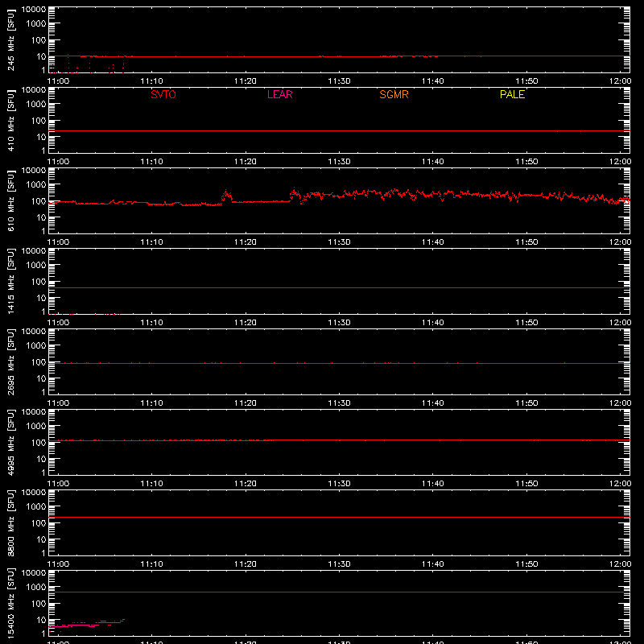Screen dimensions: 644x644
Task: Select the 15400 MHz [SFU] axis label
Action: 10,603
